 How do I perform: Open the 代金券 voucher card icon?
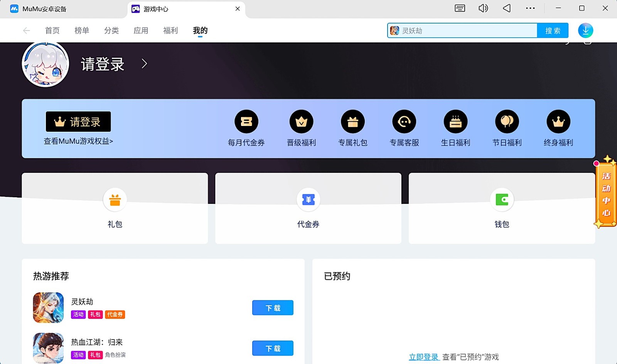point(308,200)
